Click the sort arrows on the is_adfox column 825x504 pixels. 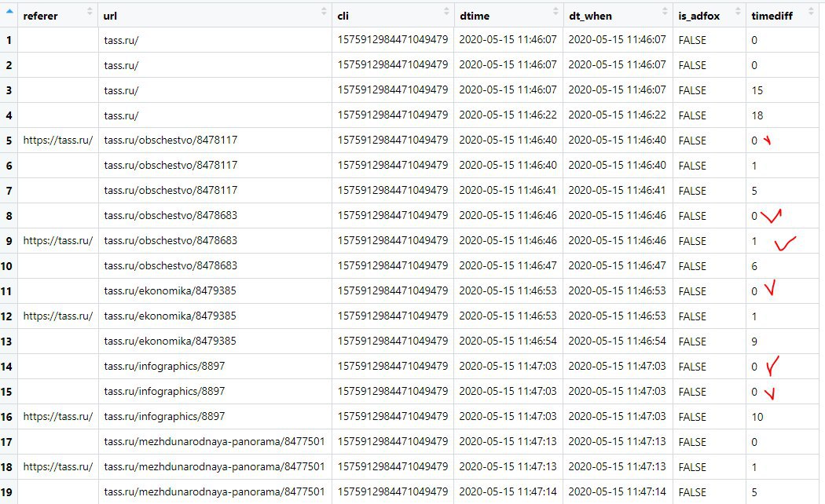click(x=738, y=11)
